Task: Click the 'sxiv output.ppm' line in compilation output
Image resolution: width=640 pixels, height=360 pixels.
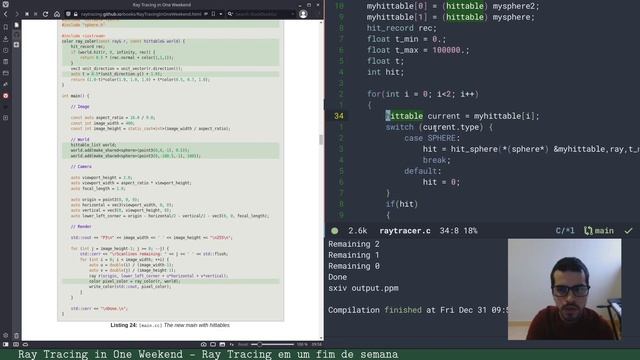Action: [x=363, y=288]
